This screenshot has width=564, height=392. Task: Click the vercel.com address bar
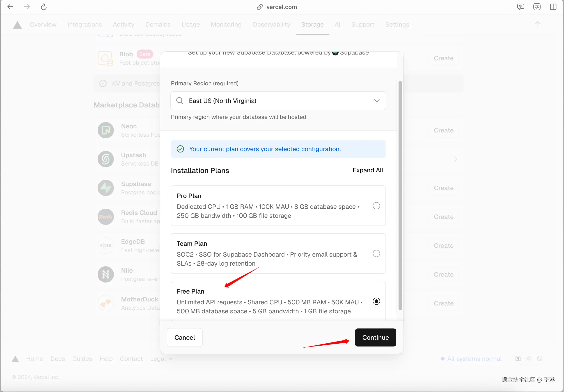(281, 7)
